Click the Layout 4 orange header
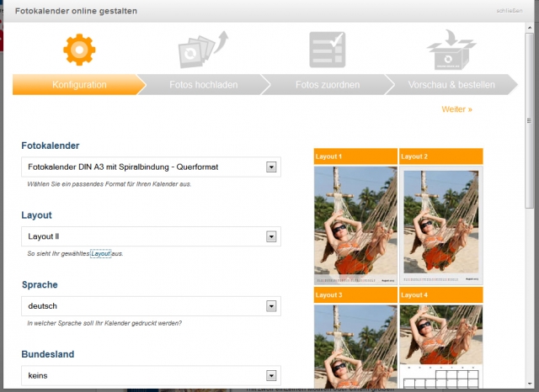Screen dimensions: 539x392 (441, 295)
